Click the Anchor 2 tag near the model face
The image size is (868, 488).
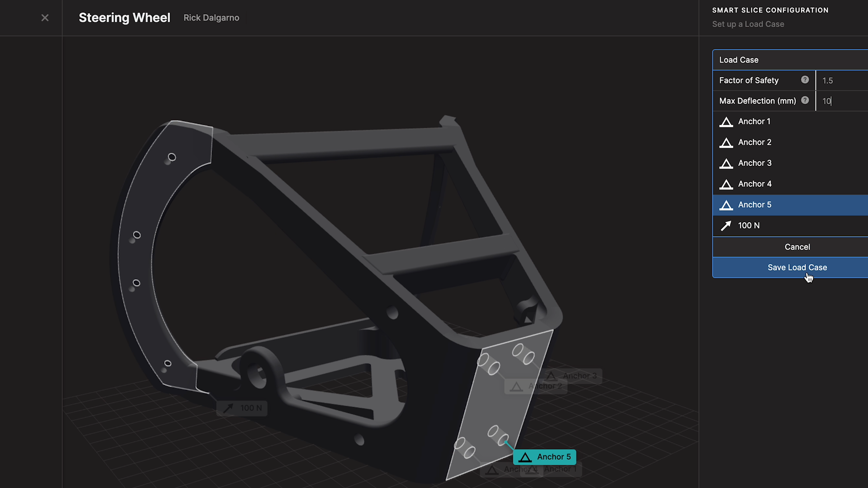coord(536,386)
